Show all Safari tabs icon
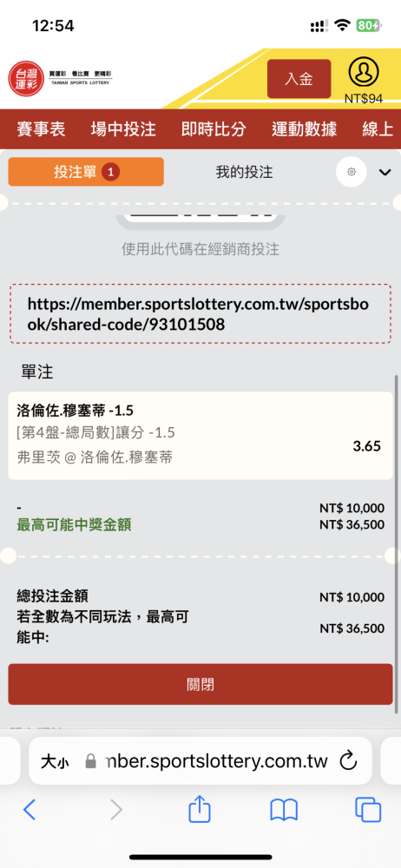The image size is (401, 868). pos(368,811)
